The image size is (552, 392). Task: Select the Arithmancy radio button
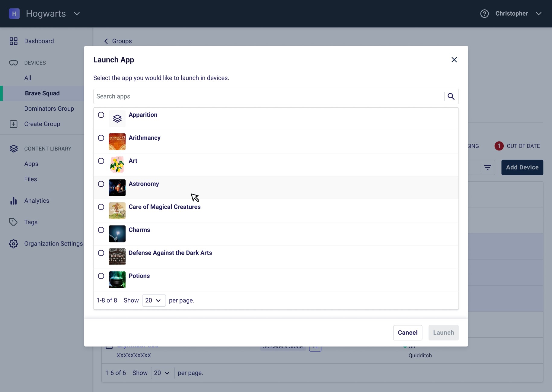pos(101,138)
